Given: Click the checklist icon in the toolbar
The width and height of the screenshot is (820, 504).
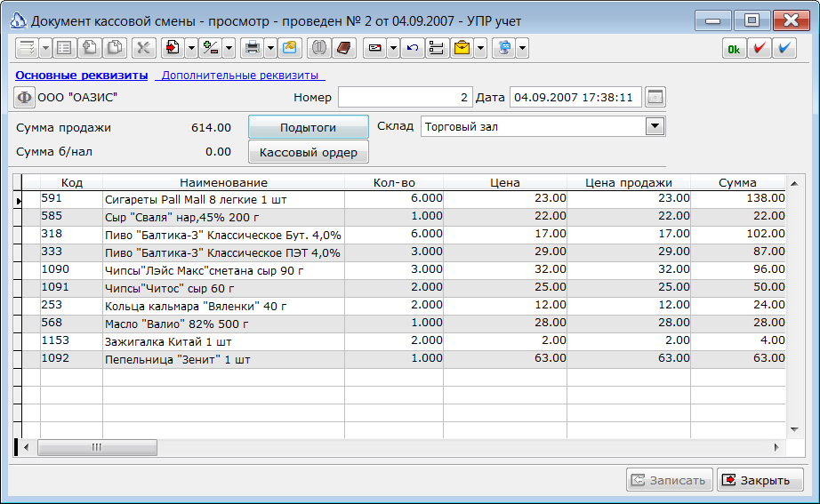Looking at the screenshot, I should click(x=27, y=48).
